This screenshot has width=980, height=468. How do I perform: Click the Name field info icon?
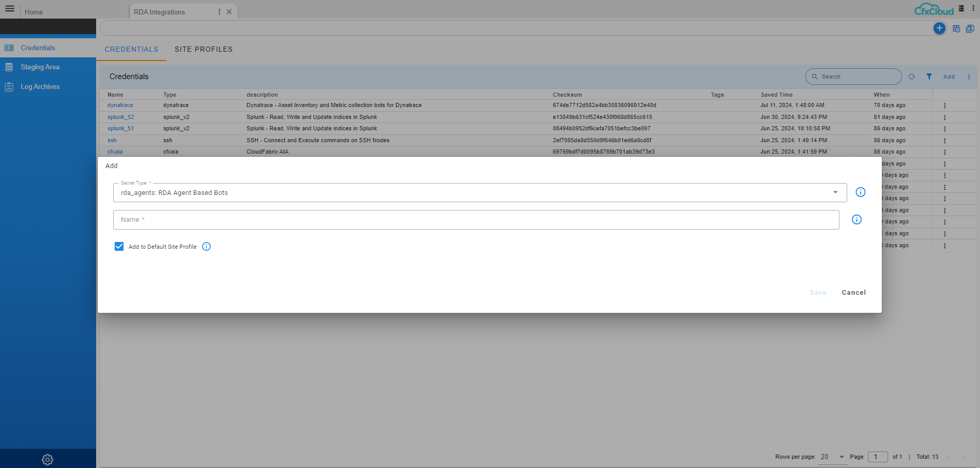(856, 220)
